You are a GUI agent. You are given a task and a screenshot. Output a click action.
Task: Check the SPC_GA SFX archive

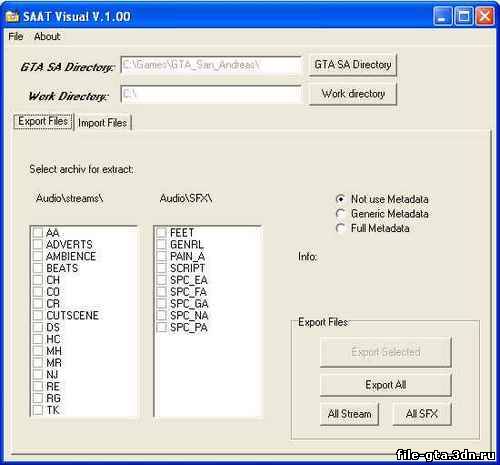(x=162, y=304)
